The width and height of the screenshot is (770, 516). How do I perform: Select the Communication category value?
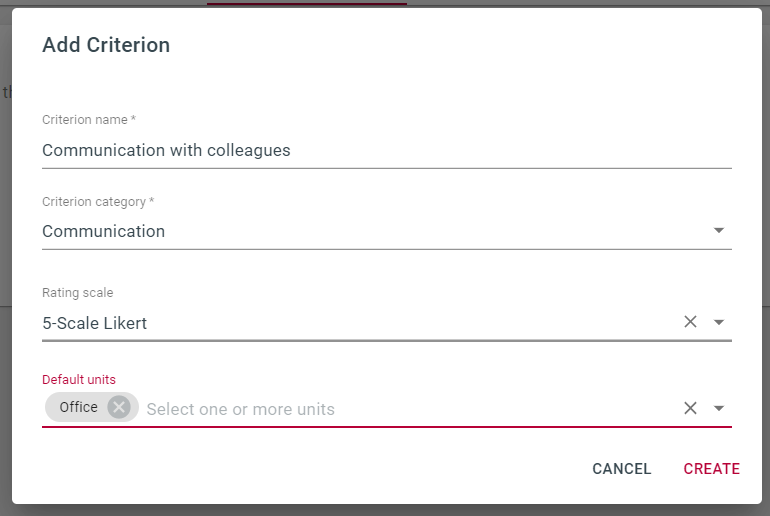pos(104,231)
